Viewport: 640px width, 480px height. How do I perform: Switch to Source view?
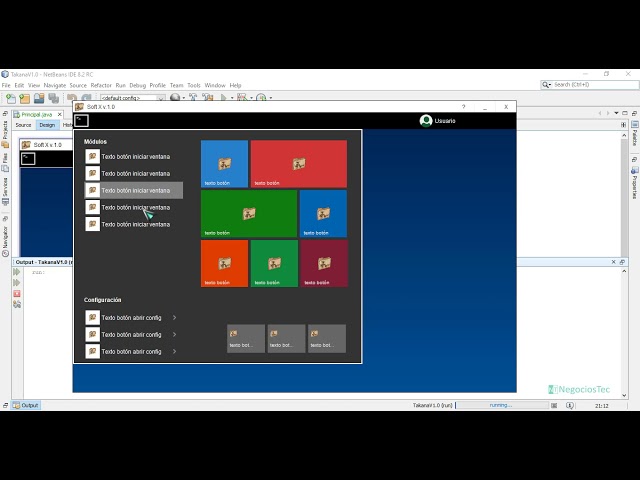(23, 125)
